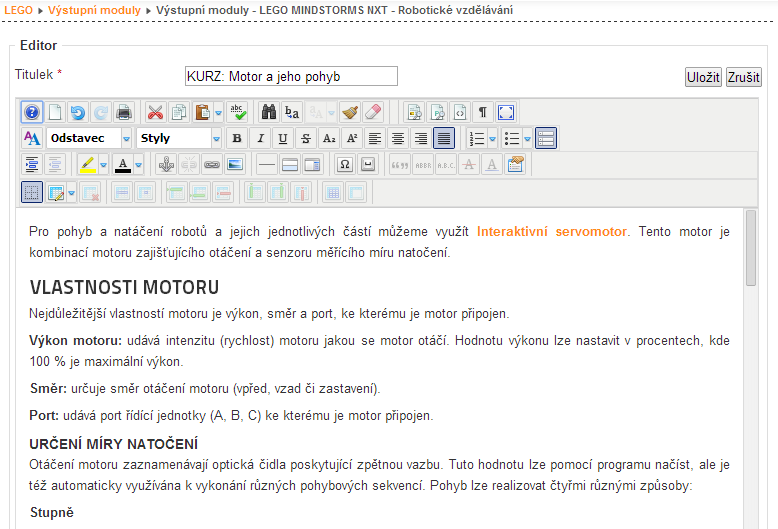Viewport: 778px width, 529px height.
Task: Toggle table guidelines visibility
Action: [x=32, y=192]
